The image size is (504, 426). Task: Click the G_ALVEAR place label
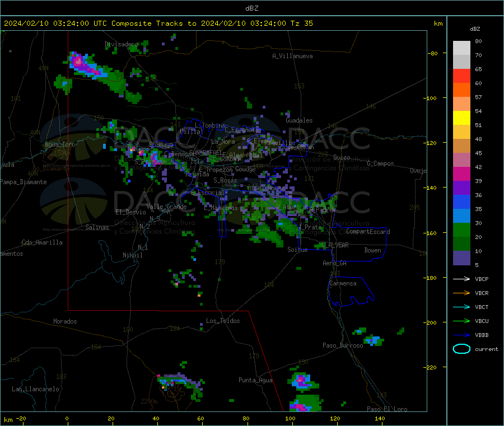[335, 245]
